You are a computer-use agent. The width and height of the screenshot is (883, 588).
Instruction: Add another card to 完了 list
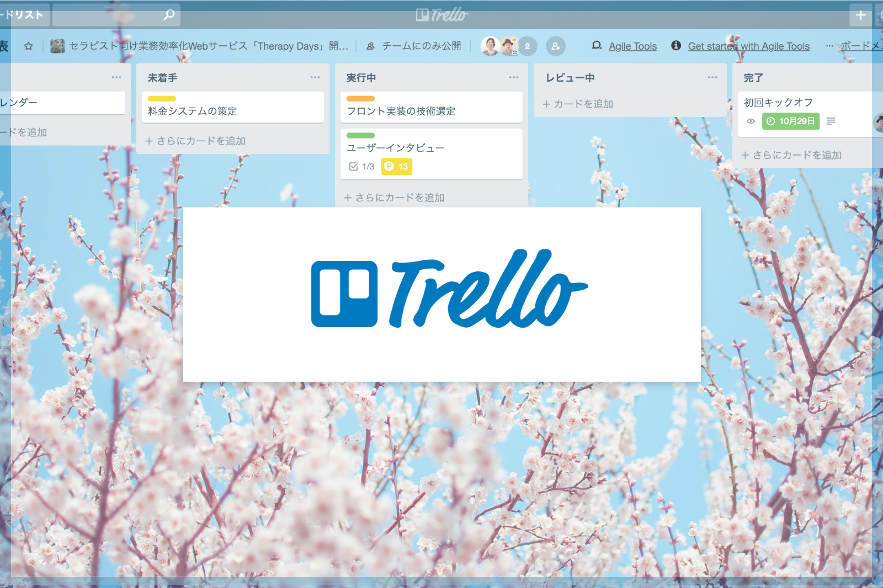tap(791, 155)
